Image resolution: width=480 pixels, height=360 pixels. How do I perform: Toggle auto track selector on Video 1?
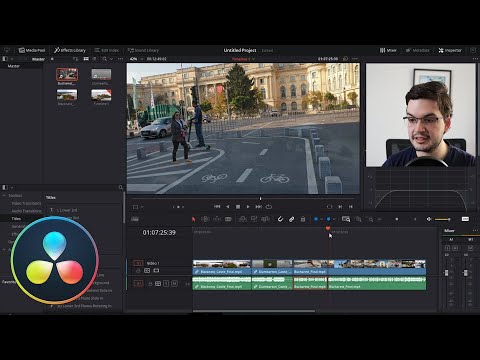click(x=147, y=271)
